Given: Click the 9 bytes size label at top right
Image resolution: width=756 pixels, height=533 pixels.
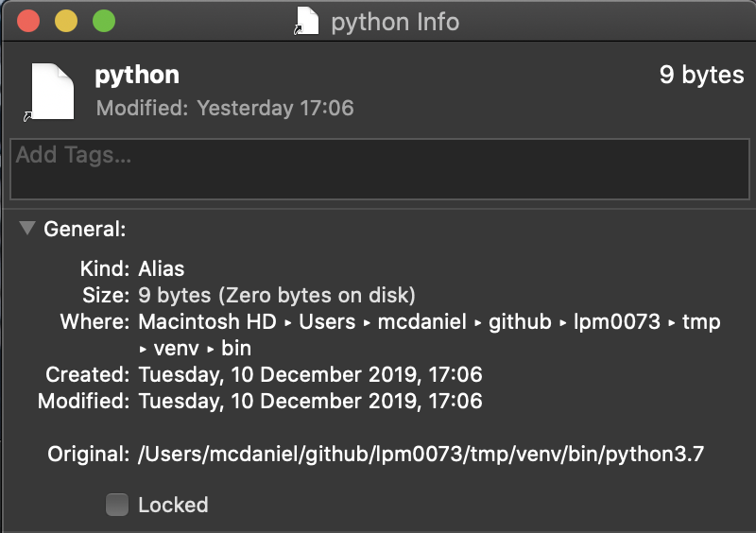Looking at the screenshot, I should (701, 75).
